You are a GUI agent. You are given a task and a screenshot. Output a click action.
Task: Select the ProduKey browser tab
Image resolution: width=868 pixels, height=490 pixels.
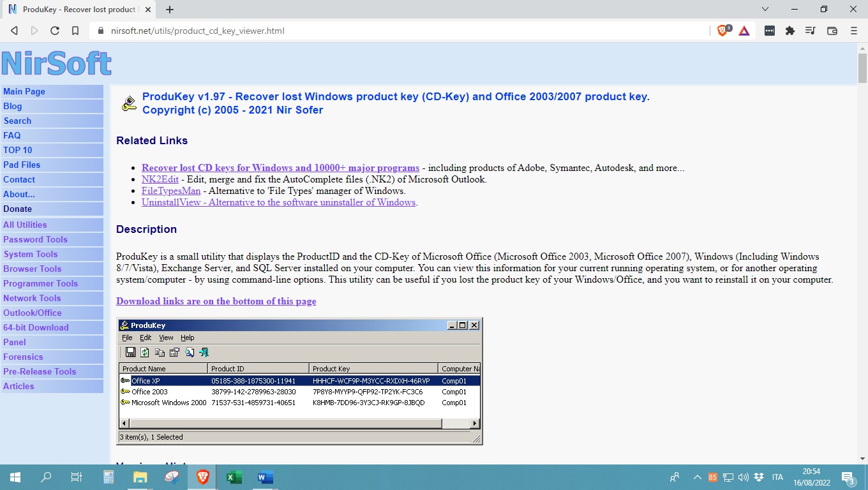pos(78,10)
